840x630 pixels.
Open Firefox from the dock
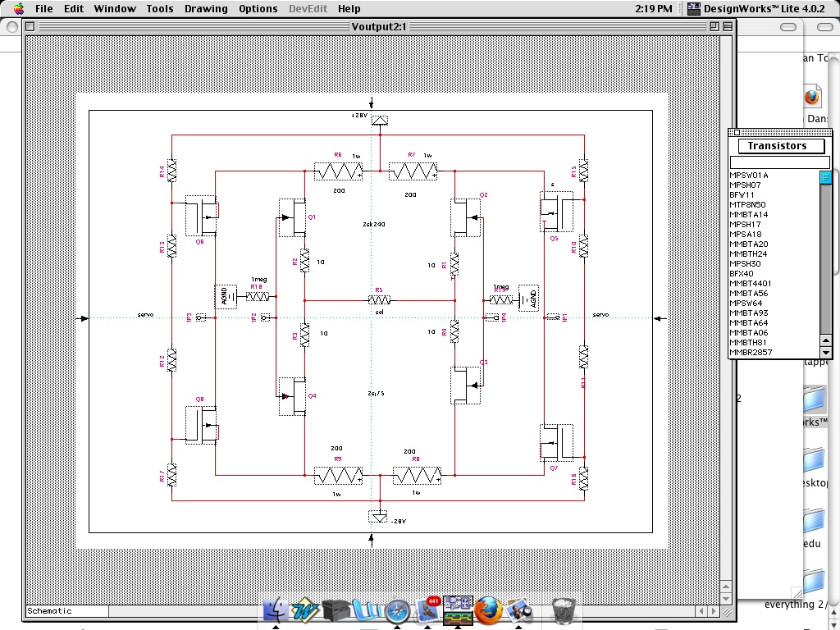point(488,610)
